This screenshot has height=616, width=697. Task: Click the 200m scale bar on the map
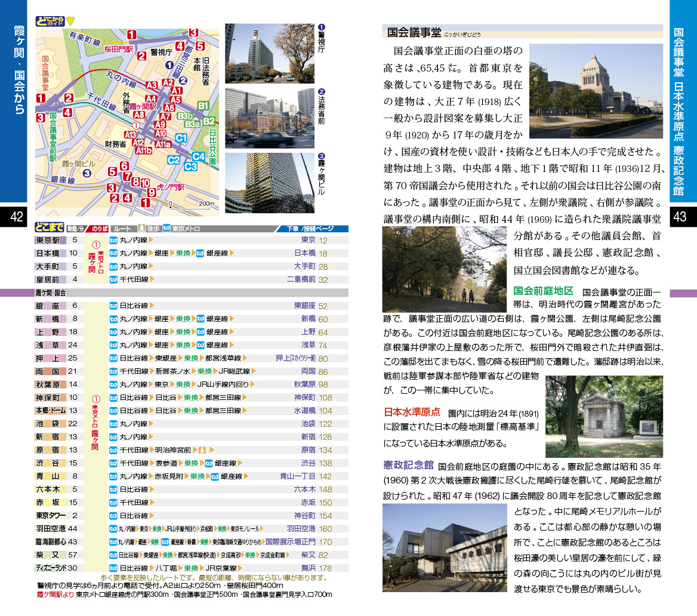[192, 204]
